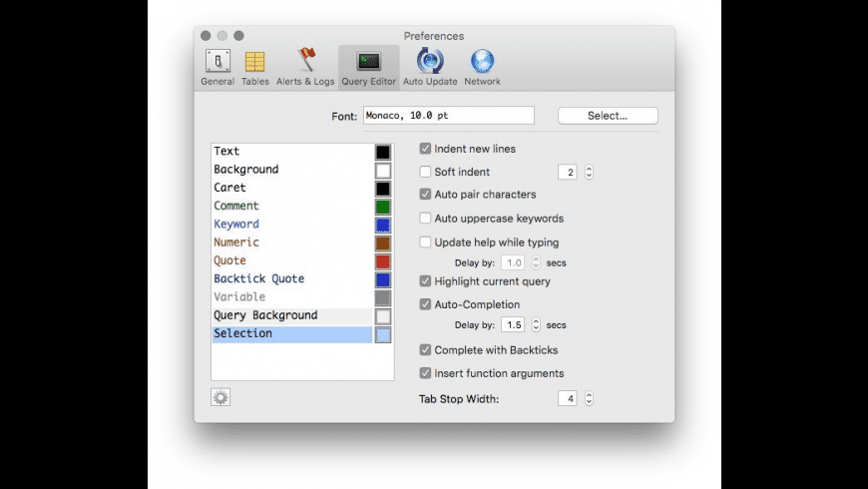Screen dimensions: 868x489
Task: Disable Indent new lines checkbox
Action: (x=425, y=149)
